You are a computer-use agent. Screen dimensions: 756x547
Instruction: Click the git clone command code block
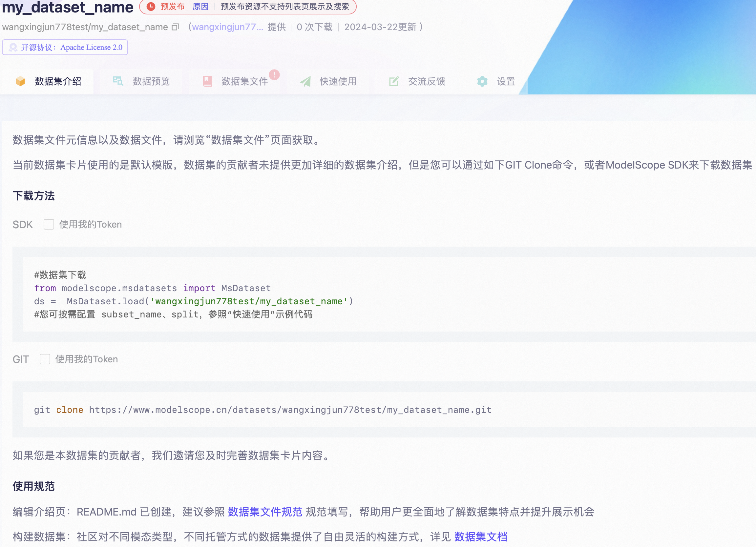(x=263, y=410)
